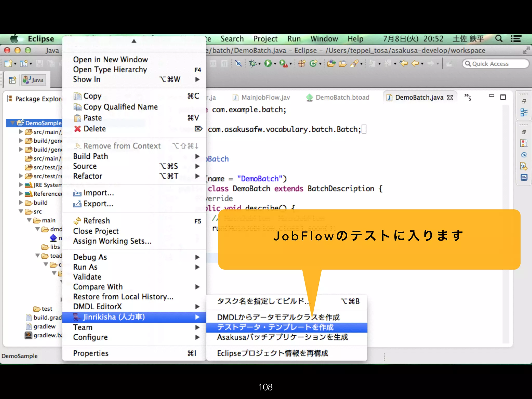Click the Open Perspective icon

point(12,80)
